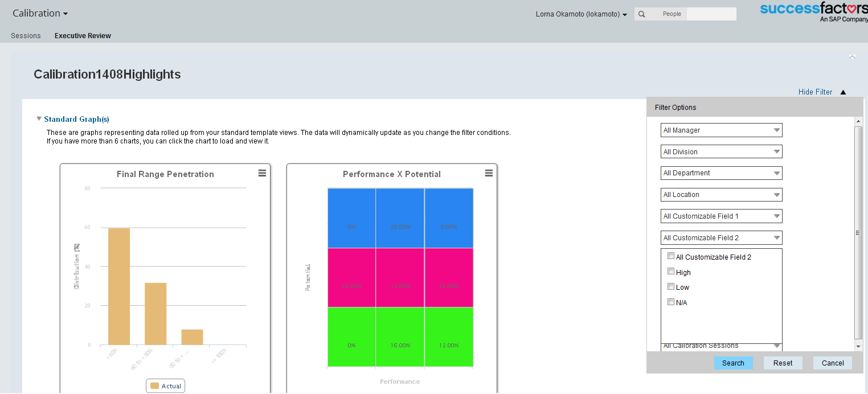The height and width of the screenshot is (394, 868).
Task: Check the Low checkbox
Action: tap(671, 286)
